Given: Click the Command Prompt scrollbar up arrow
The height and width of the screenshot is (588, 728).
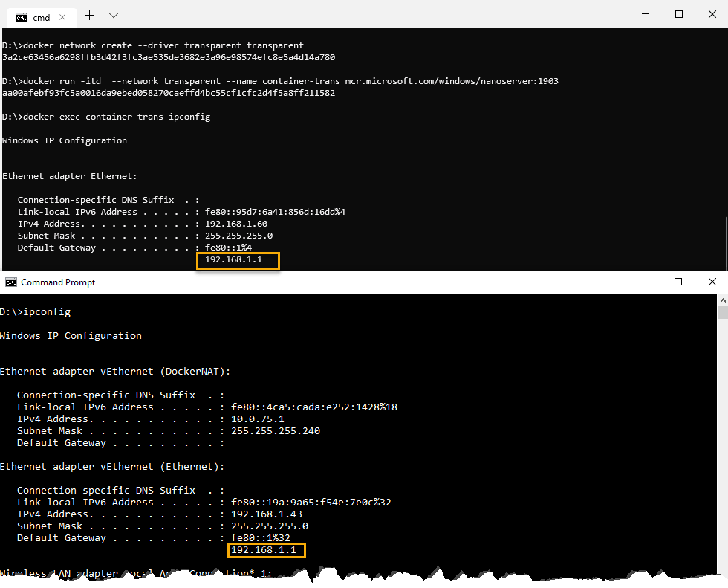Looking at the screenshot, I should pos(722,300).
